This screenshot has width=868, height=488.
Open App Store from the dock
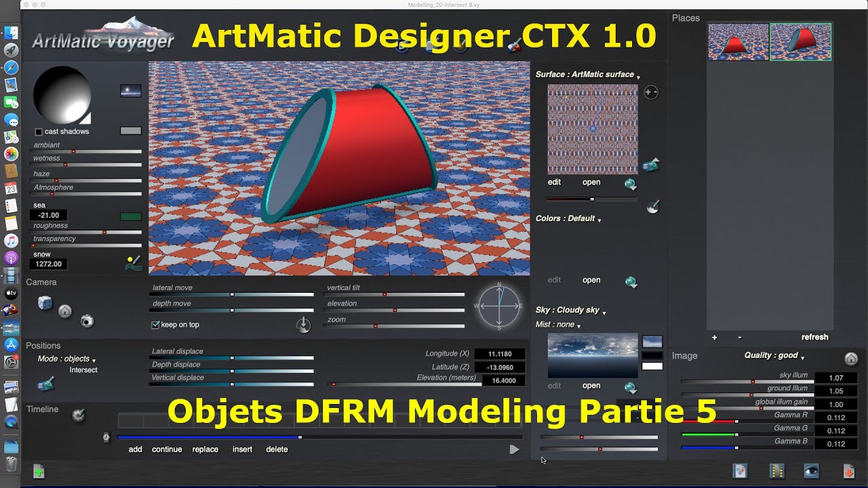point(11,344)
